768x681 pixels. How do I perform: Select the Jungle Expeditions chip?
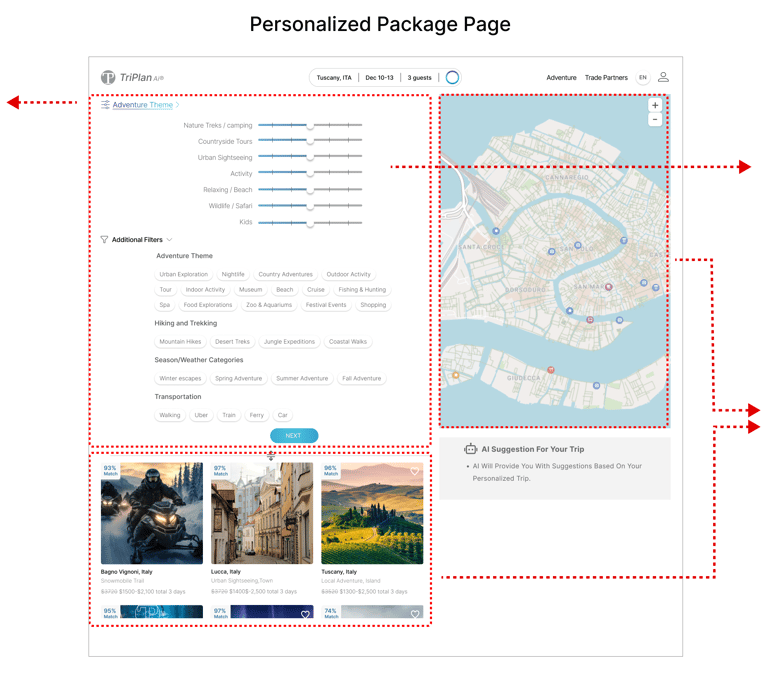[x=289, y=341]
